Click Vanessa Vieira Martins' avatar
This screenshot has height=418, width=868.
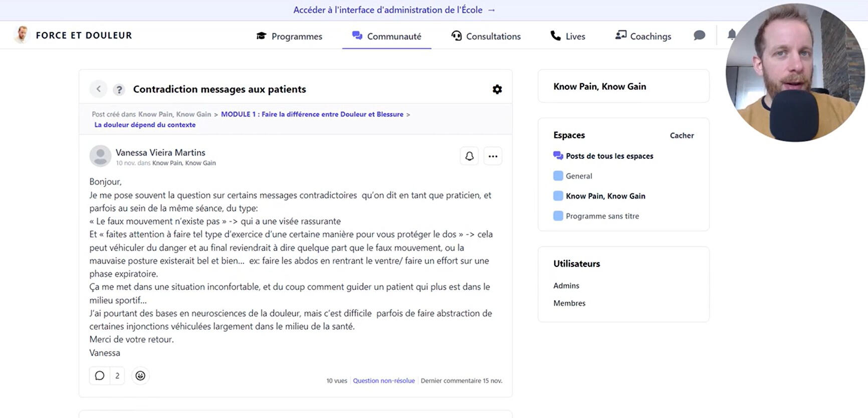tap(100, 156)
